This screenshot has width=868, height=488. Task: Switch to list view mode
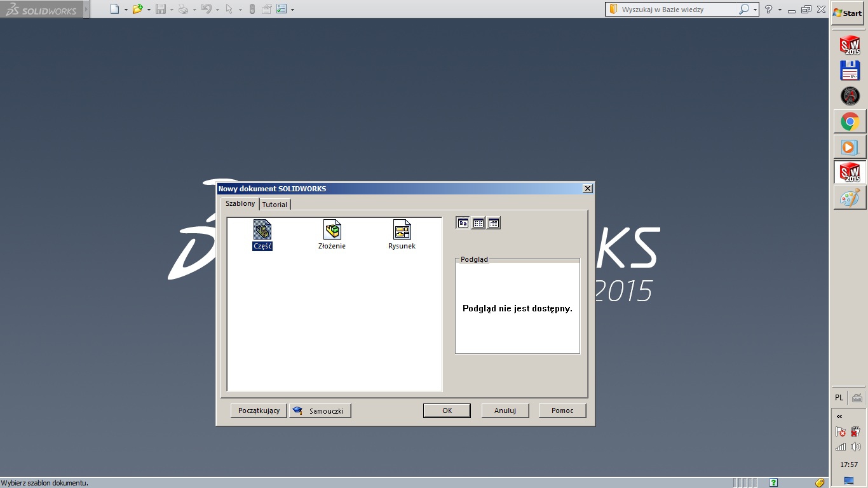tap(478, 223)
